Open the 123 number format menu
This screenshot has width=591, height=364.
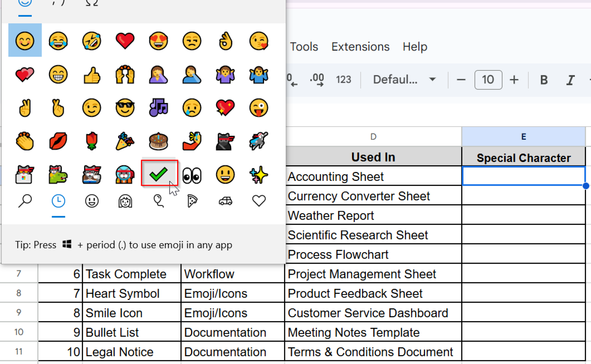tap(343, 80)
